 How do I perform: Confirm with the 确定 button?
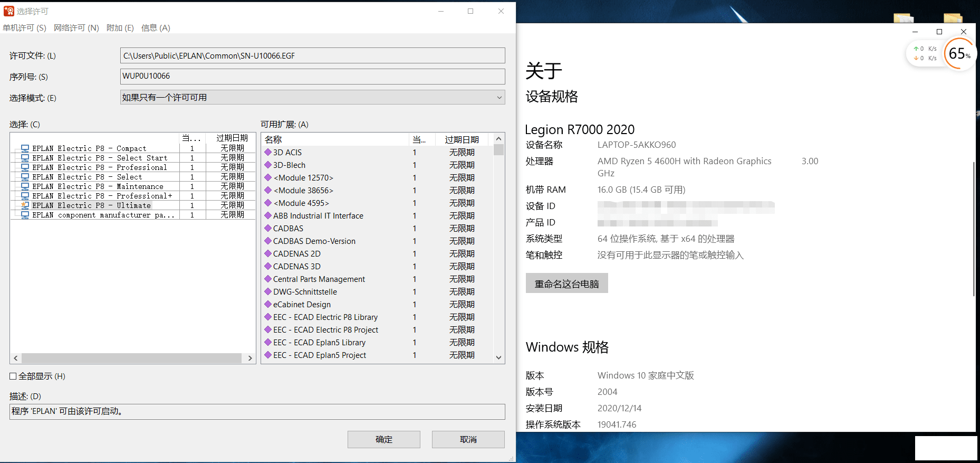pyautogui.click(x=384, y=439)
